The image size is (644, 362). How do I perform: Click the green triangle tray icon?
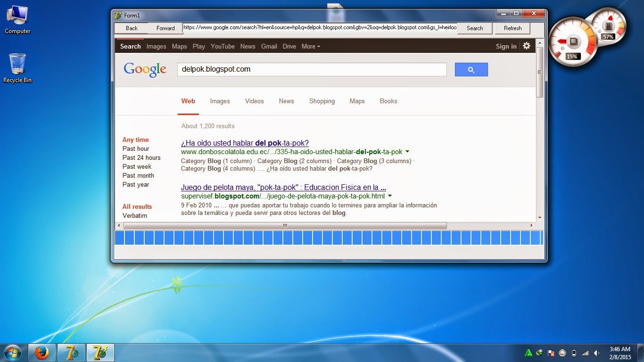click(x=528, y=353)
